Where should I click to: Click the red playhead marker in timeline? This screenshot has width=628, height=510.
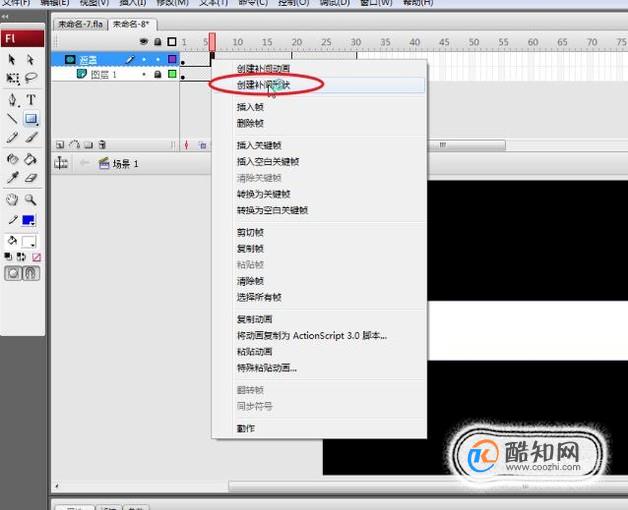[212, 42]
